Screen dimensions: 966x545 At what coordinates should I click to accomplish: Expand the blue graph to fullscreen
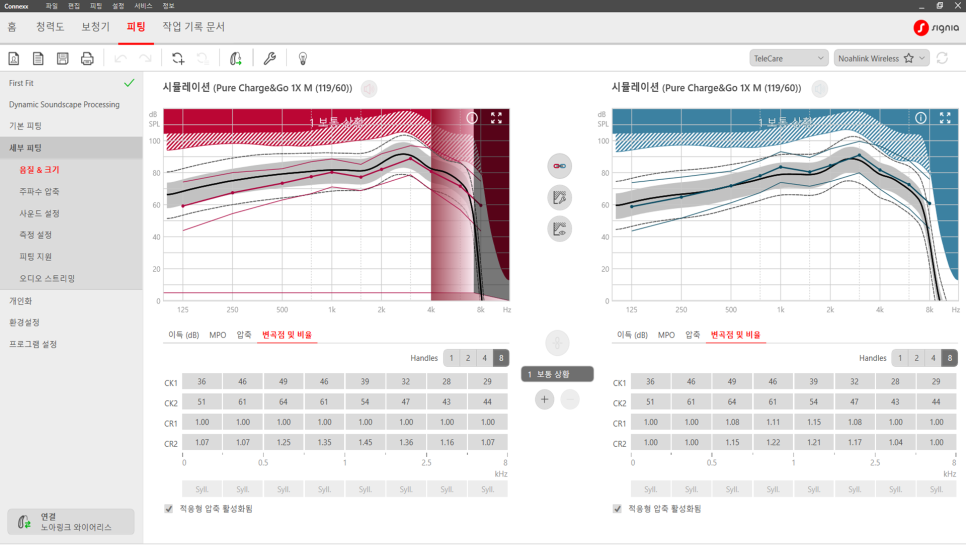click(x=945, y=118)
